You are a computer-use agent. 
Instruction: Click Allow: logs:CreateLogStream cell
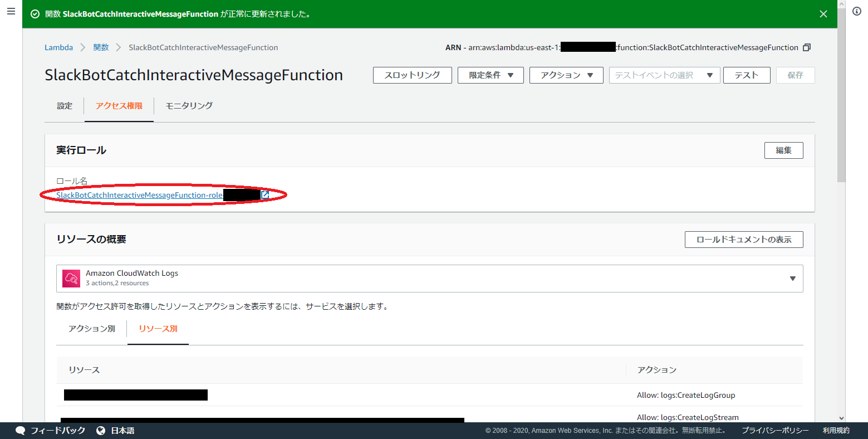(x=688, y=417)
